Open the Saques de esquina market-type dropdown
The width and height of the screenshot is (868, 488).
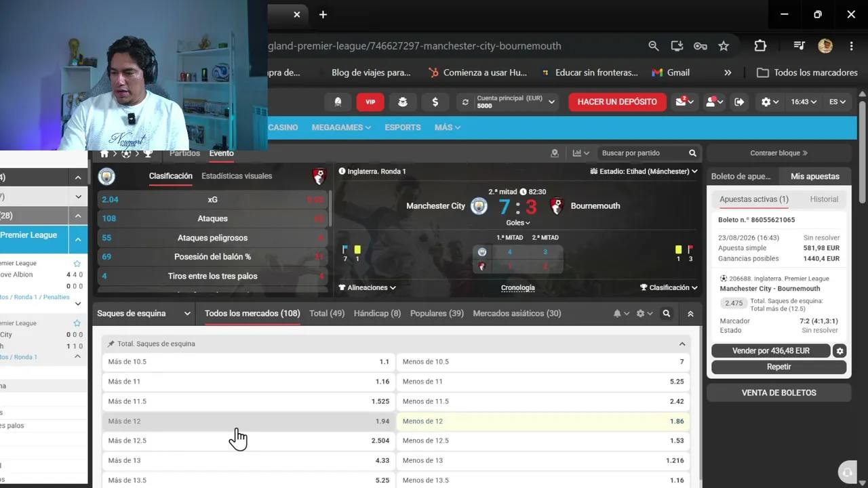click(x=144, y=314)
